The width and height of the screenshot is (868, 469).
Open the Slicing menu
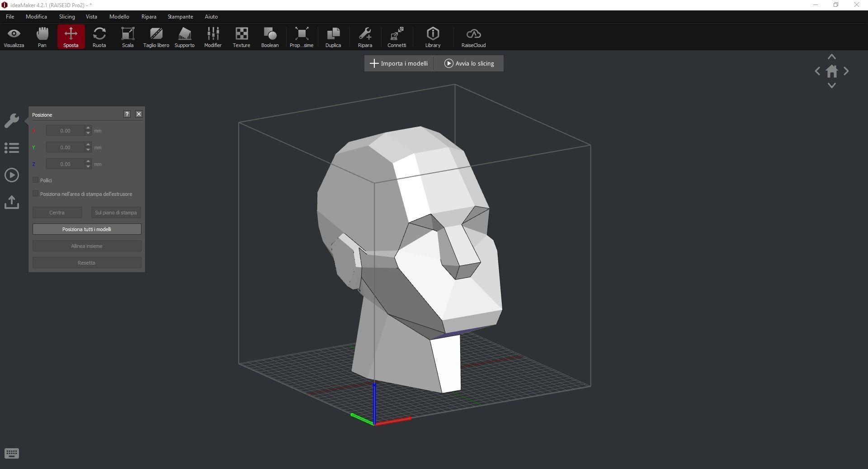click(66, 17)
